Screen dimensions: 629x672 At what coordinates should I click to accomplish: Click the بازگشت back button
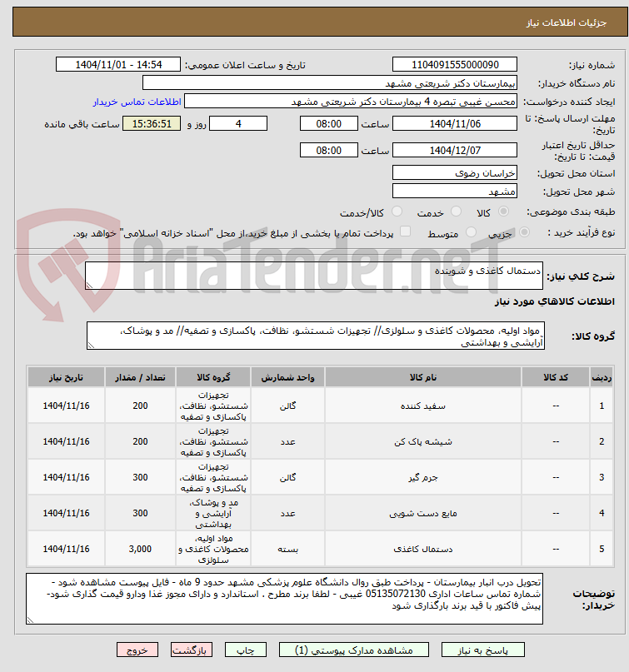pos(192,650)
